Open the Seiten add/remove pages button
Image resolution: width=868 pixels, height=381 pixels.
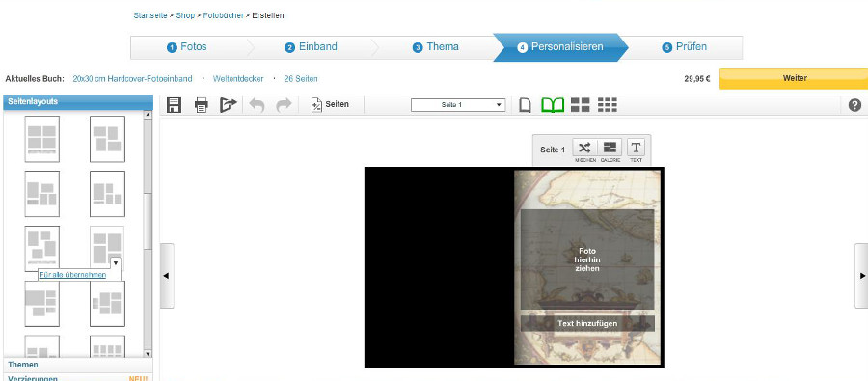point(330,105)
